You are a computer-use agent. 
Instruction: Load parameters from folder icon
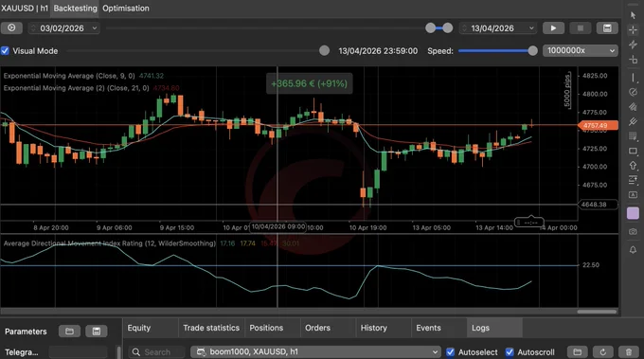click(x=69, y=332)
